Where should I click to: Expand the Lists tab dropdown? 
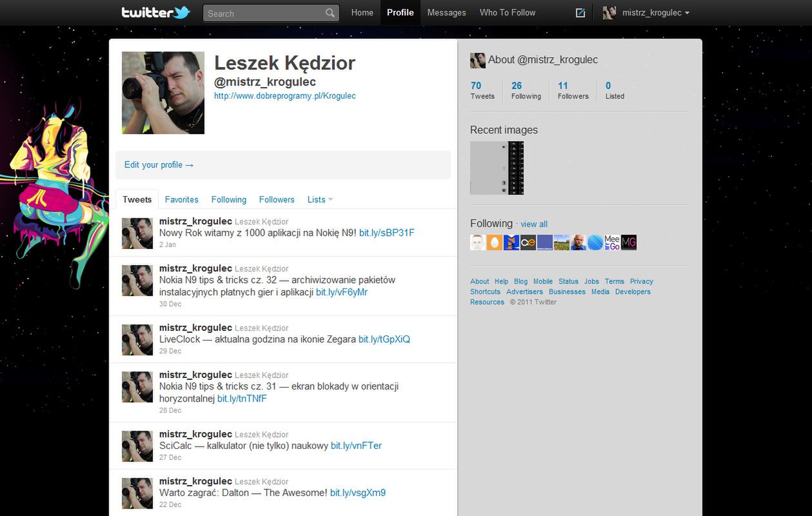[x=320, y=199]
